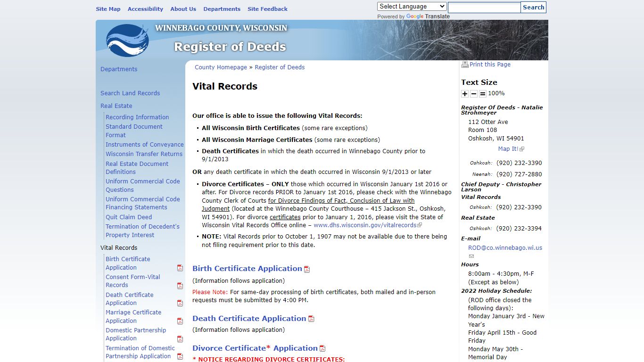644x362 pixels.
Task: Open the Site Feedback menu link
Action: [x=267, y=9]
